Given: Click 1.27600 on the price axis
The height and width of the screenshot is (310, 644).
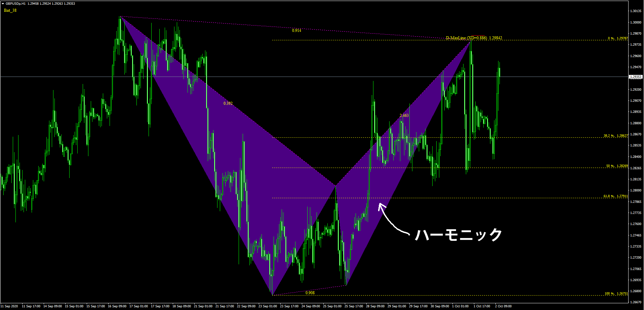Looking at the screenshot, I should point(636,224).
